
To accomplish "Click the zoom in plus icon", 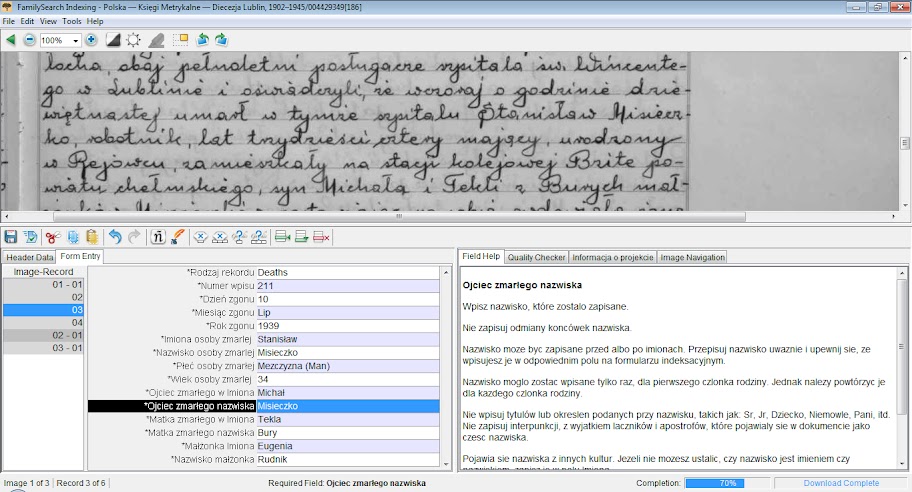I will 91,40.
